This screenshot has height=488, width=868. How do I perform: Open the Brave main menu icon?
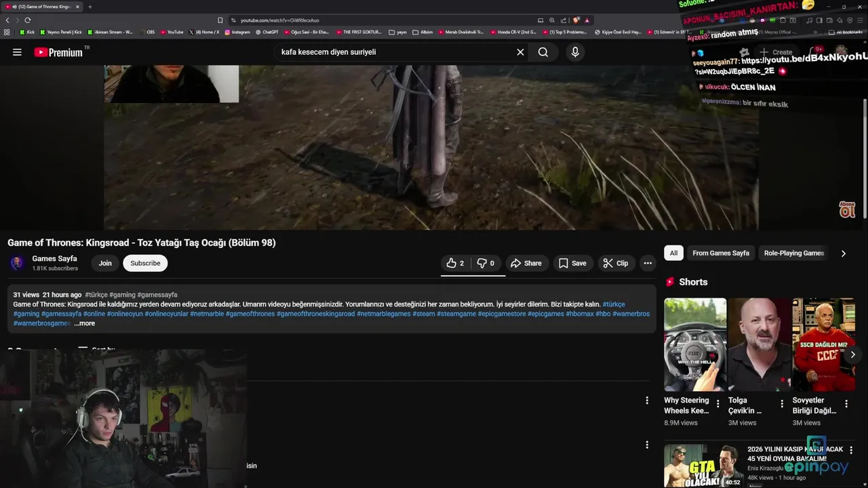tap(861, 20)
